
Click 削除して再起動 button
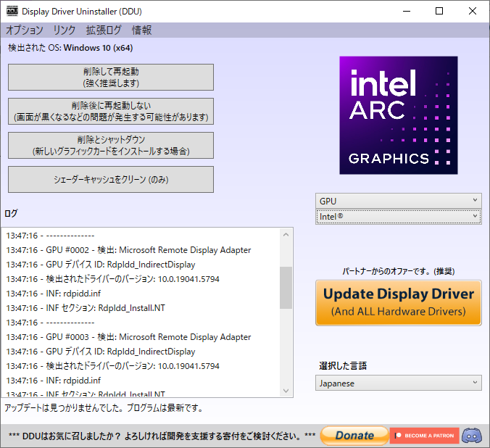click(111, 78)
